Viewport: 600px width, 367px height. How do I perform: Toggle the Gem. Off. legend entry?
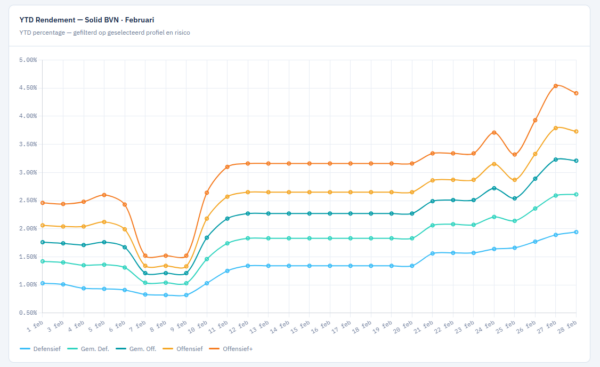tap(136, 349)
